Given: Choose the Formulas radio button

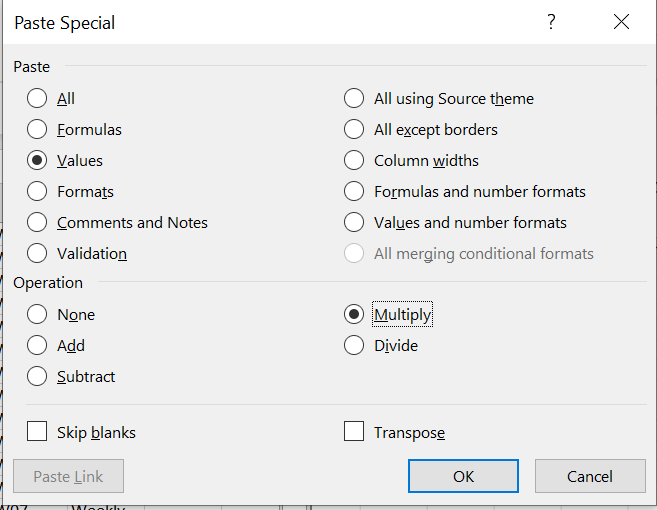Looking at the screenshot, I should (x=38, y=129).
